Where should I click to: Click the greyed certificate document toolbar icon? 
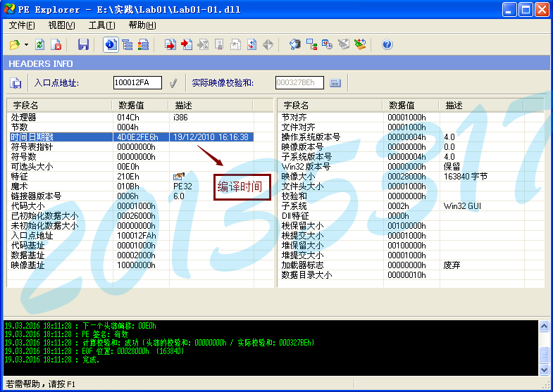pyautogui.click(x=219, y=45)
